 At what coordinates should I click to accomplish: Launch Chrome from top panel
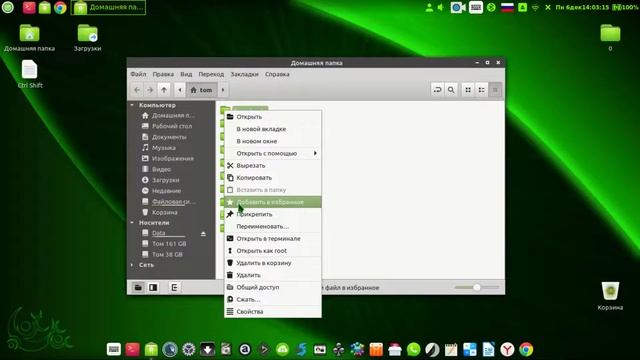click(60, 8)
